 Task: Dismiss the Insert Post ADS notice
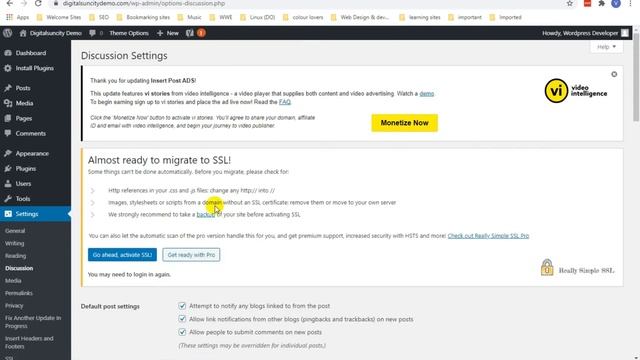(x=614, y=74)
